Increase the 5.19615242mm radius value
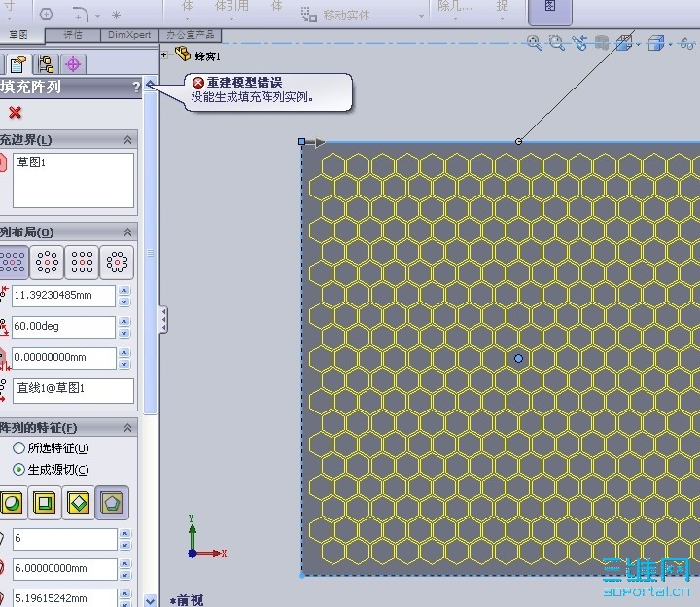Screen dimensions: 700x607 click(125, 594)
